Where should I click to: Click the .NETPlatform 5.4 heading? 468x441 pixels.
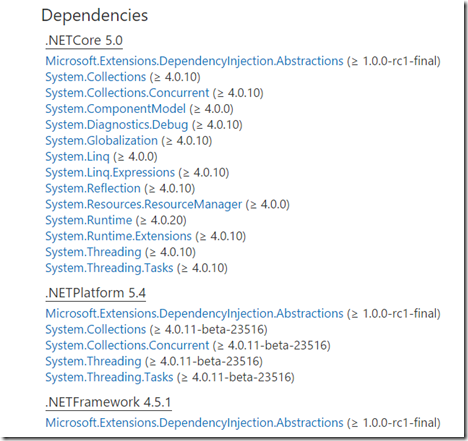point(96,293)
